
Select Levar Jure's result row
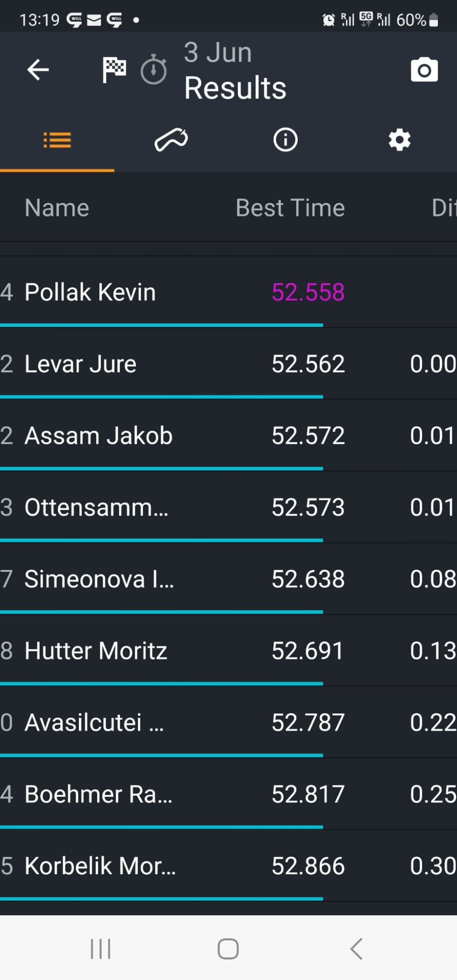tap(228, 364)
